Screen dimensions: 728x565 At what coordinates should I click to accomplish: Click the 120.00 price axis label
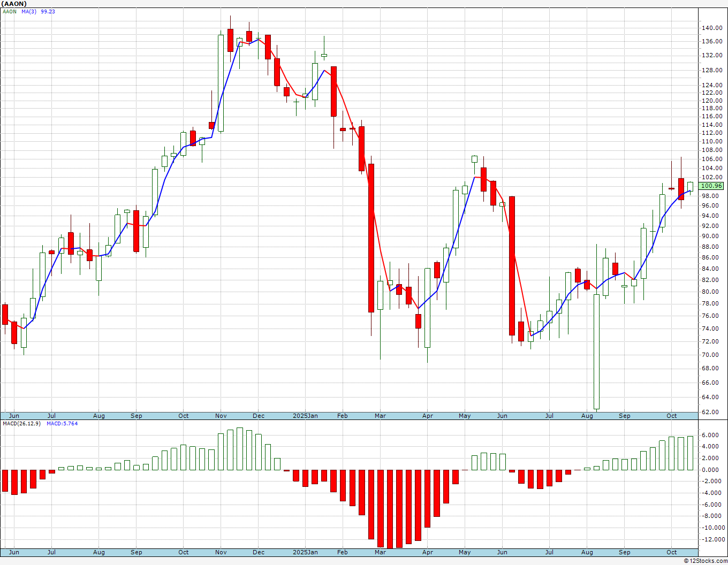pos(711,101)
